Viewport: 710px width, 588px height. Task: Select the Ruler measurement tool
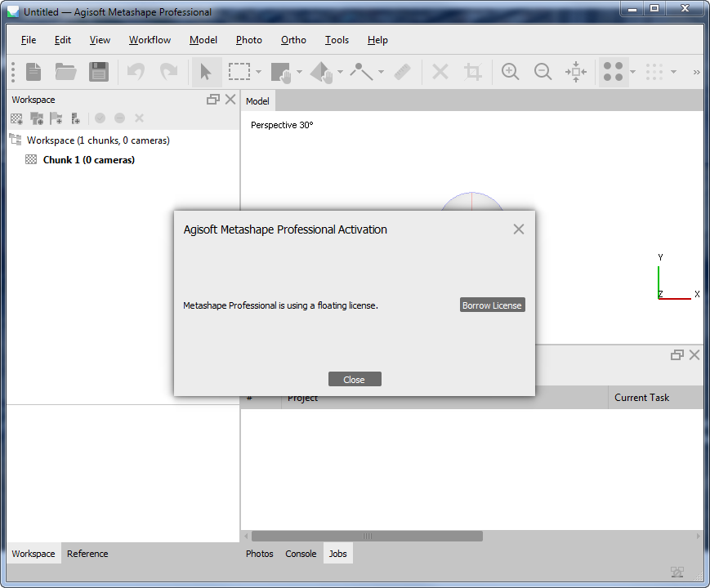pos(402,72)
